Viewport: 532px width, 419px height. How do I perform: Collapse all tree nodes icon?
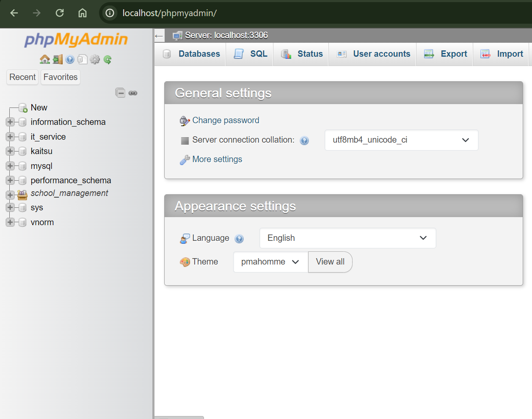(x=120, y=93)
